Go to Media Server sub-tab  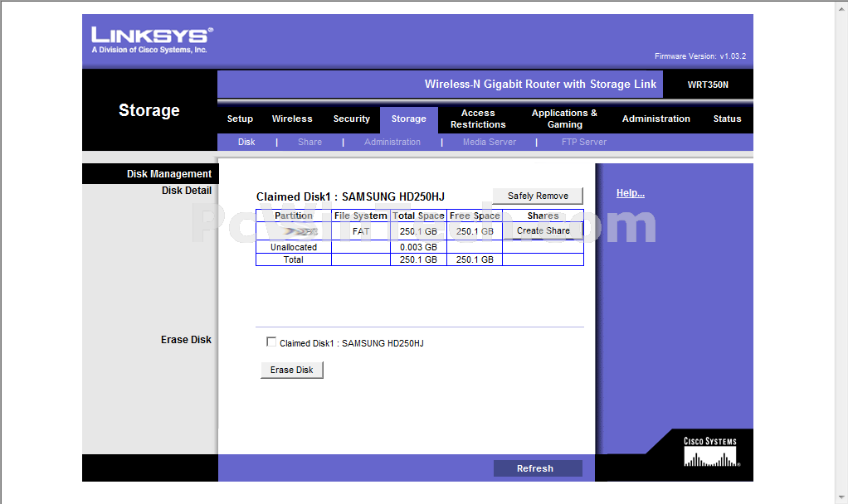[490, 142]
